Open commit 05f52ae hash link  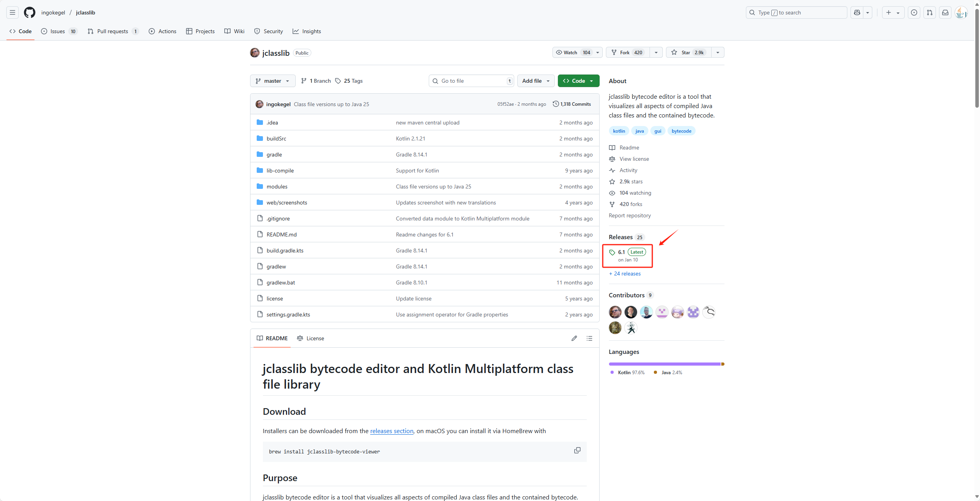tap(505, 104)
